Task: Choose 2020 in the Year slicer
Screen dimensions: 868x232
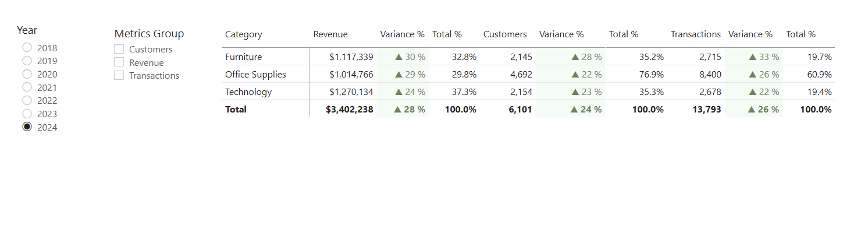Action: pos(27,74)
